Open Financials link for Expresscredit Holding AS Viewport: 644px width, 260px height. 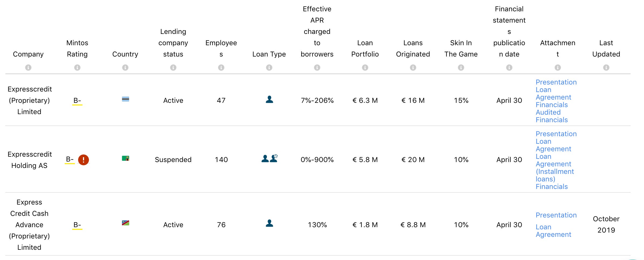[x=552, y=187]
